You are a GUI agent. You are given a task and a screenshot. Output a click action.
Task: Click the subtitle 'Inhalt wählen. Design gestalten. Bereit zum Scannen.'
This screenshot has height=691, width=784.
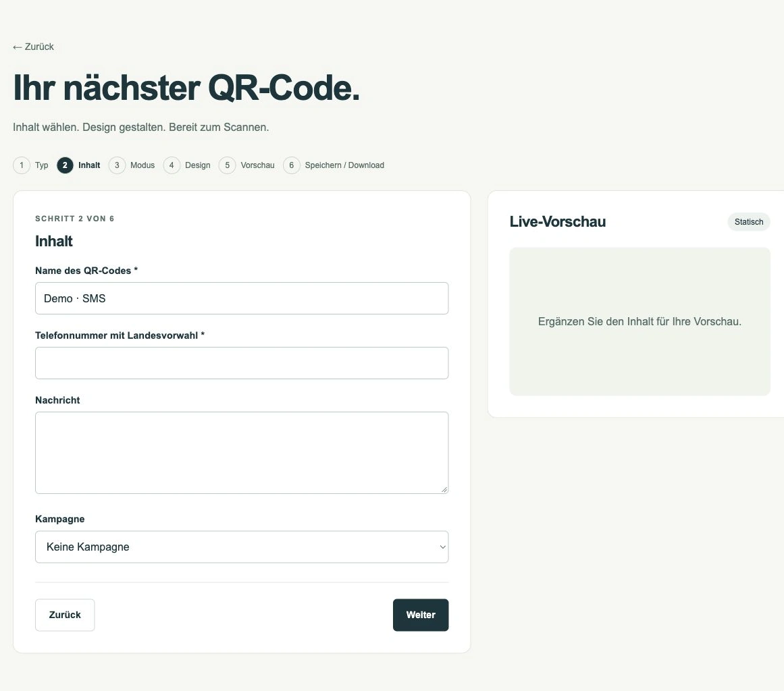coord(141,128)
